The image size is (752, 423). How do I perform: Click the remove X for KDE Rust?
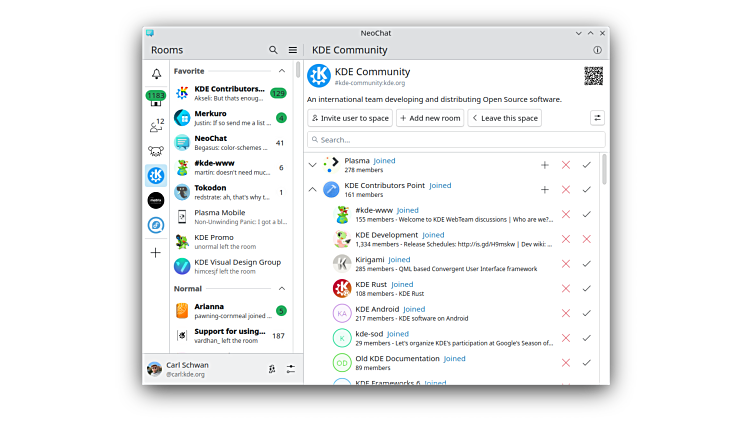566,288
